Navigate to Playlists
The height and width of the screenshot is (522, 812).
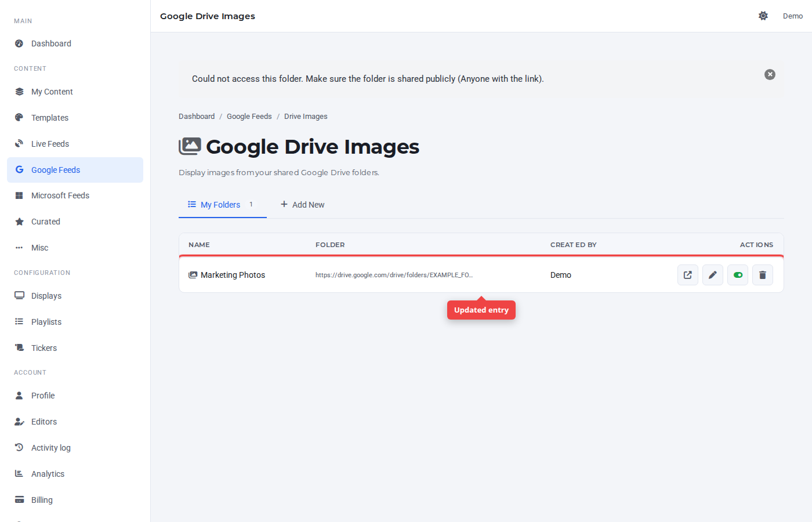(75, 322)
